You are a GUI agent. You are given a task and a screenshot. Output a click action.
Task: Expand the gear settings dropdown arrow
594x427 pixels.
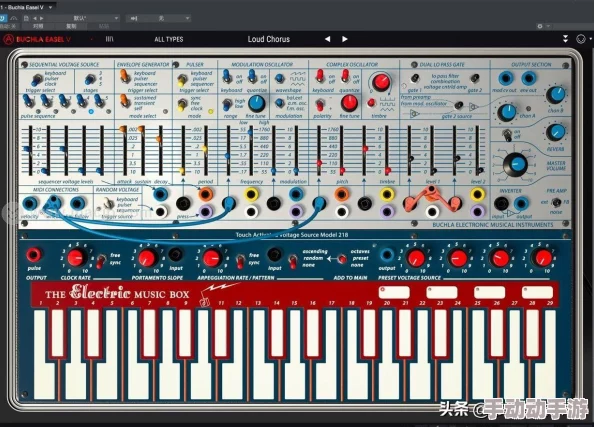pos(548,26)
